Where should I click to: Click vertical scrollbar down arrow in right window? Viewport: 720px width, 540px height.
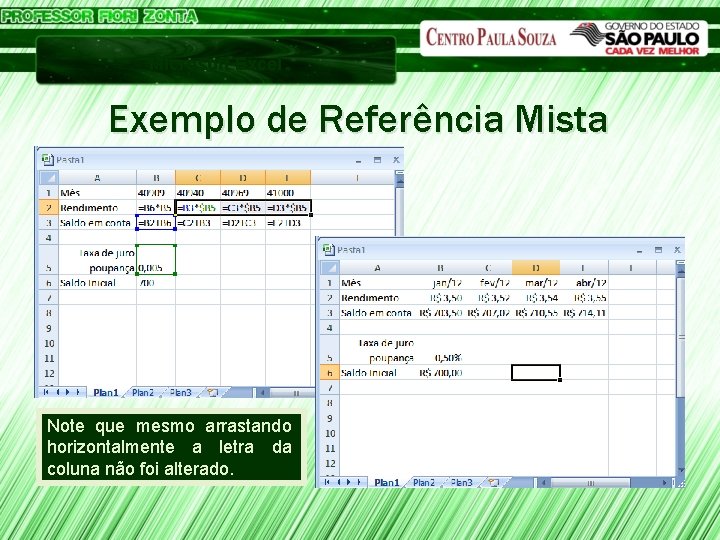(681, 470)
